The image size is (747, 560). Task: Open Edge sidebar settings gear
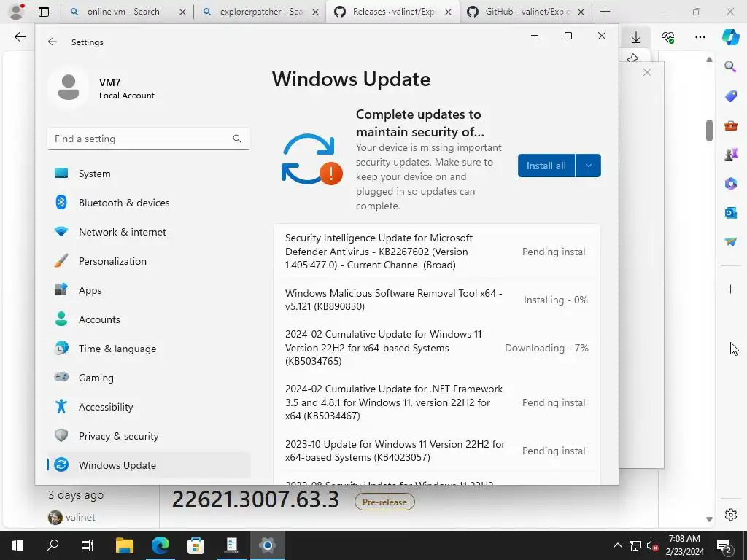tap(730, 515)
